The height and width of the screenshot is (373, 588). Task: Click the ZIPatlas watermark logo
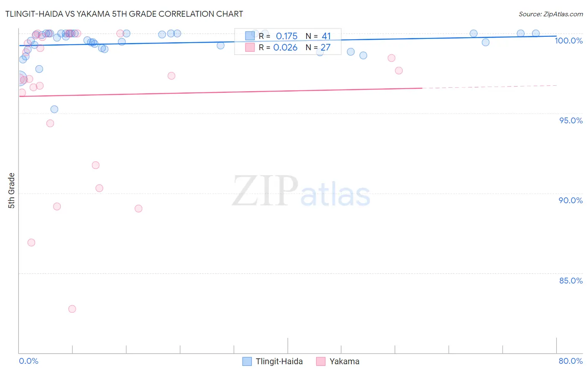point(301,192)
